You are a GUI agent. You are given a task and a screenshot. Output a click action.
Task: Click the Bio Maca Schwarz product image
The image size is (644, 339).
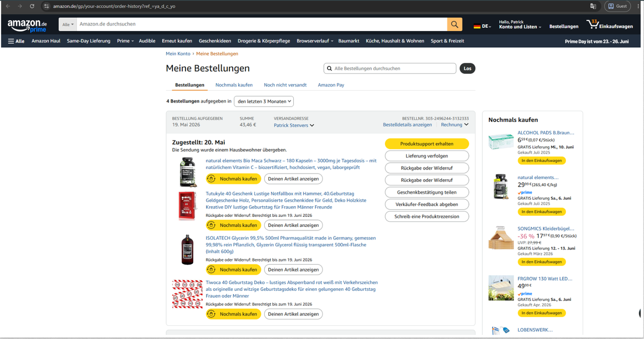pyautogui.click(x=188, y=172)
